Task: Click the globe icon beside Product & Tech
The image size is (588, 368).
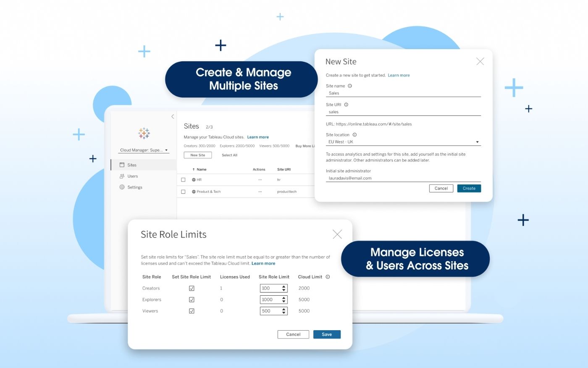Action: (x=193, y=191)
